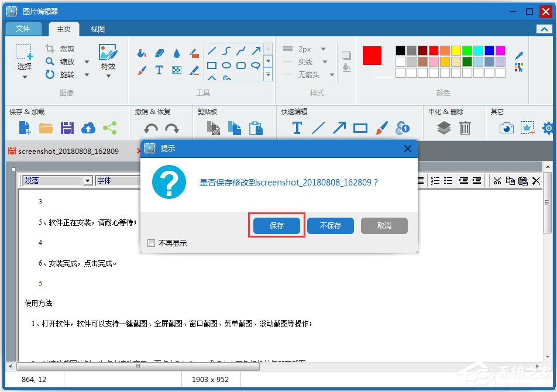Click quick edit brush icon
This screenshot has height=392, width=557.
[x=381, y=128]
